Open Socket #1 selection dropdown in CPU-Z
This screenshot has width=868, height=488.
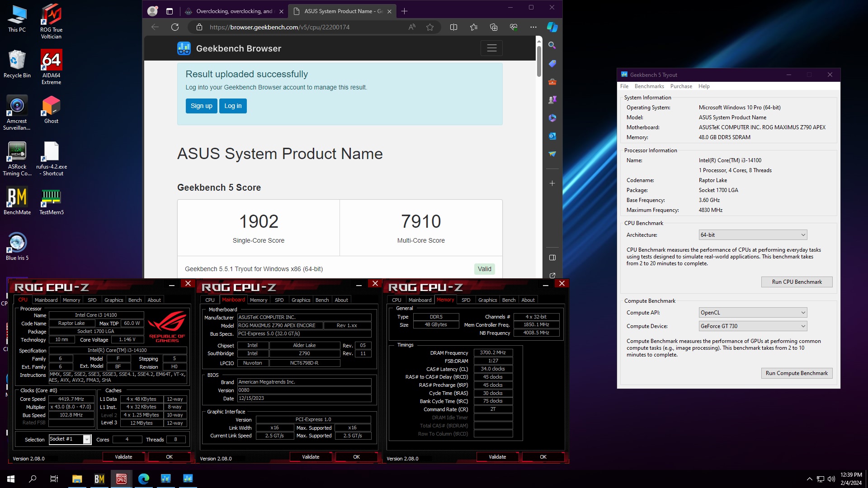pyautogui.click(x=70, y=439)
